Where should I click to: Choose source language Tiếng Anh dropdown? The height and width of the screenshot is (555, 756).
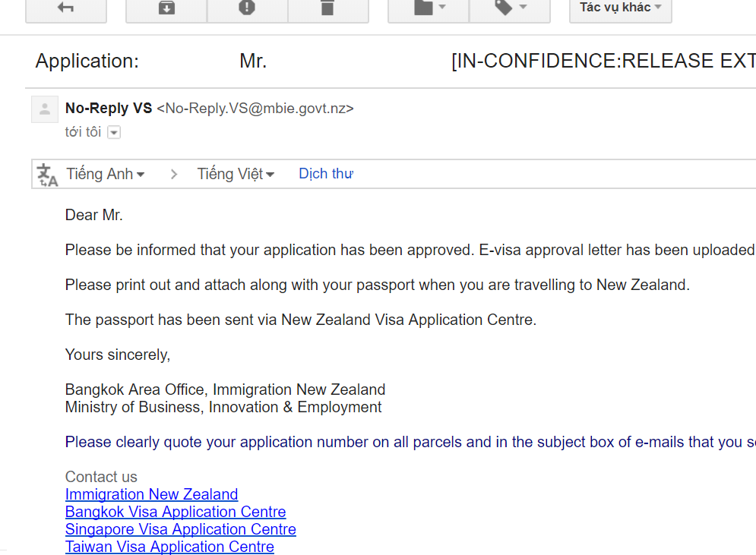106,174
